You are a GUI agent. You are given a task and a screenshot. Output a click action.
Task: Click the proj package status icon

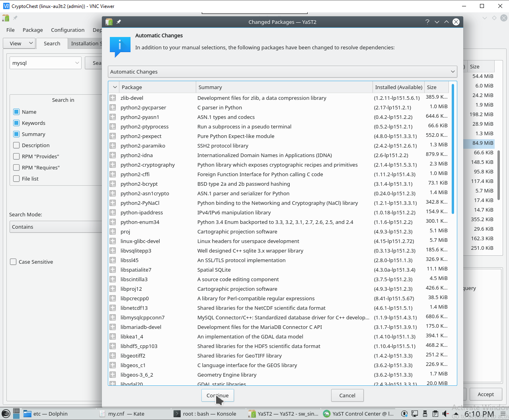click(x=113, y=231)
